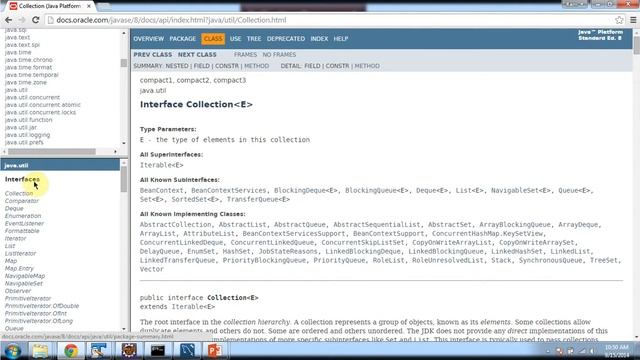Show hidden tray icons arrow
The image size is (640, 360).
click(x=548, y=351)
